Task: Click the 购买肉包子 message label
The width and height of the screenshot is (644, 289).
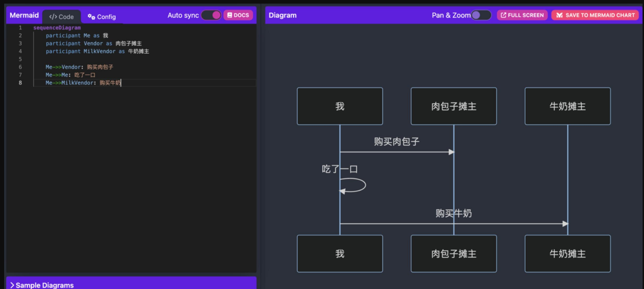Action: click(x=397, y=141)
